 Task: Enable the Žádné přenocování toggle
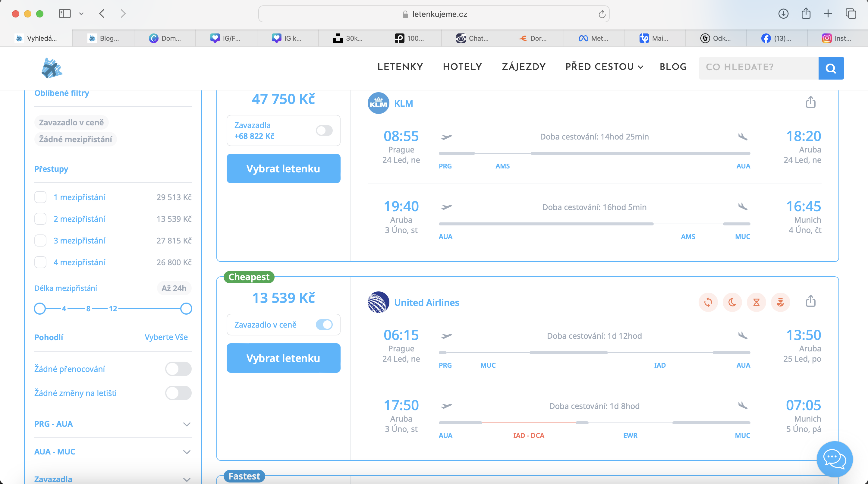coord(178,369)
